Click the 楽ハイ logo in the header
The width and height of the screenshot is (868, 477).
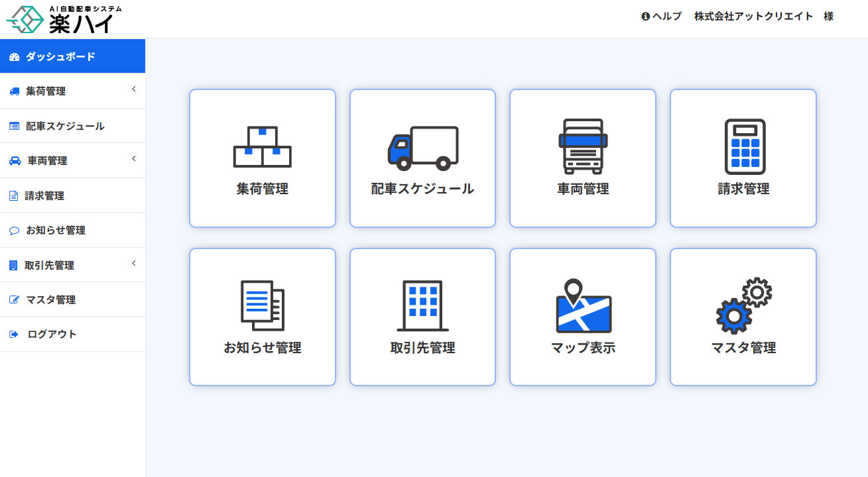pyautogui.click(x=64, y=19)
